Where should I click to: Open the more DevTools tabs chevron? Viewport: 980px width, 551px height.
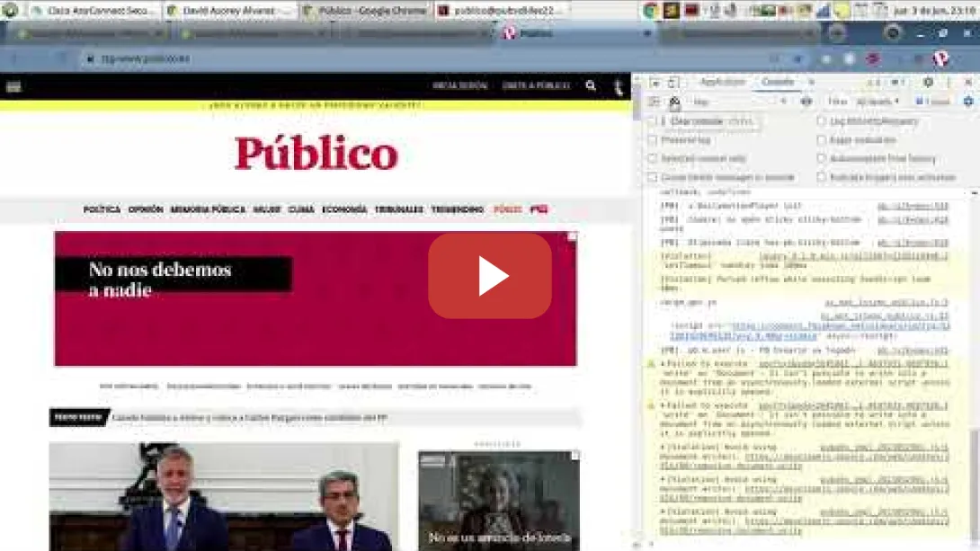811,82
